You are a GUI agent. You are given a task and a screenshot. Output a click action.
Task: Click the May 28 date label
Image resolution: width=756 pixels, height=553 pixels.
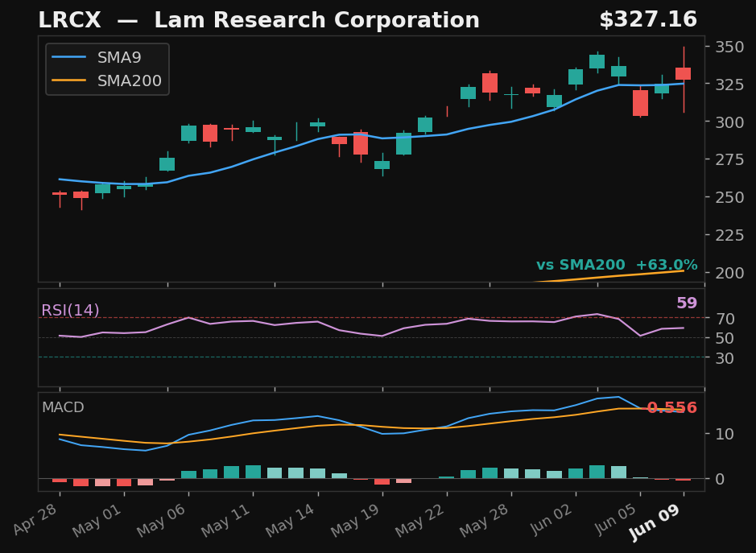click(x=485, y=521)
